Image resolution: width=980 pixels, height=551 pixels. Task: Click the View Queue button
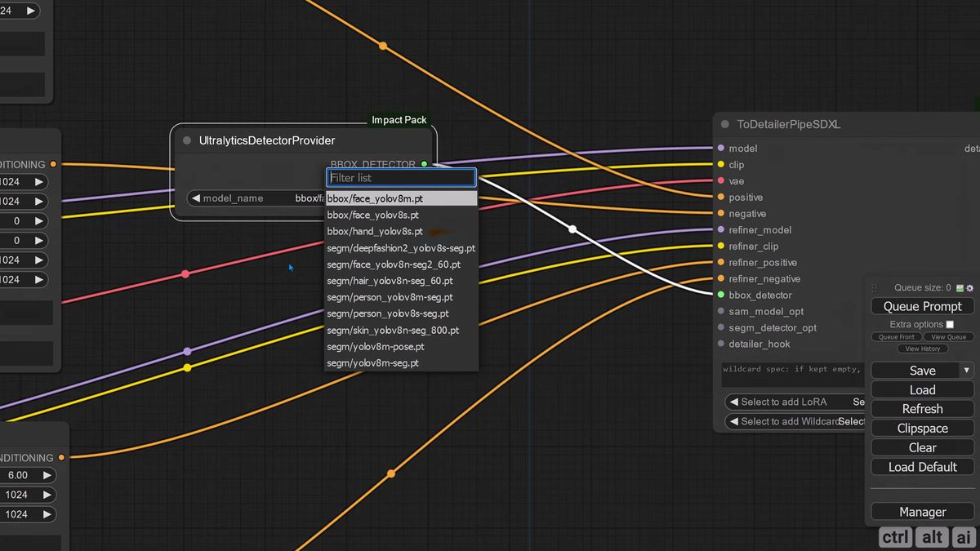click(x=948, y=336)
